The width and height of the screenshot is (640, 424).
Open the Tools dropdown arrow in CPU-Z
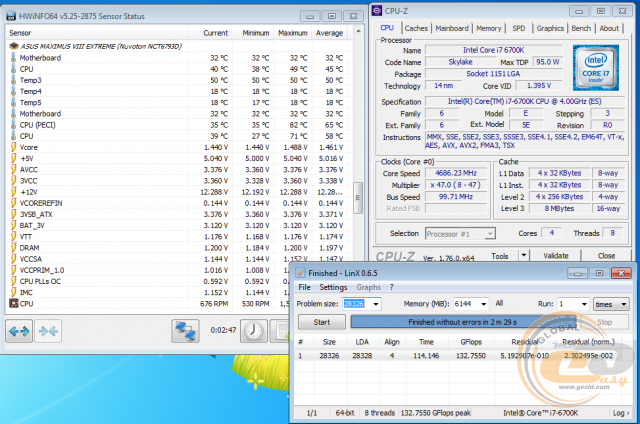(x=524, y=255)
